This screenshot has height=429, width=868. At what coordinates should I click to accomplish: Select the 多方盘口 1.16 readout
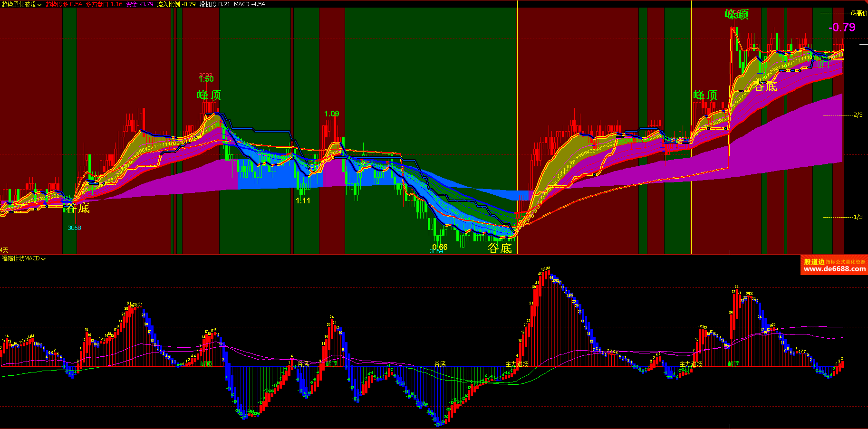tap(104, 4)
